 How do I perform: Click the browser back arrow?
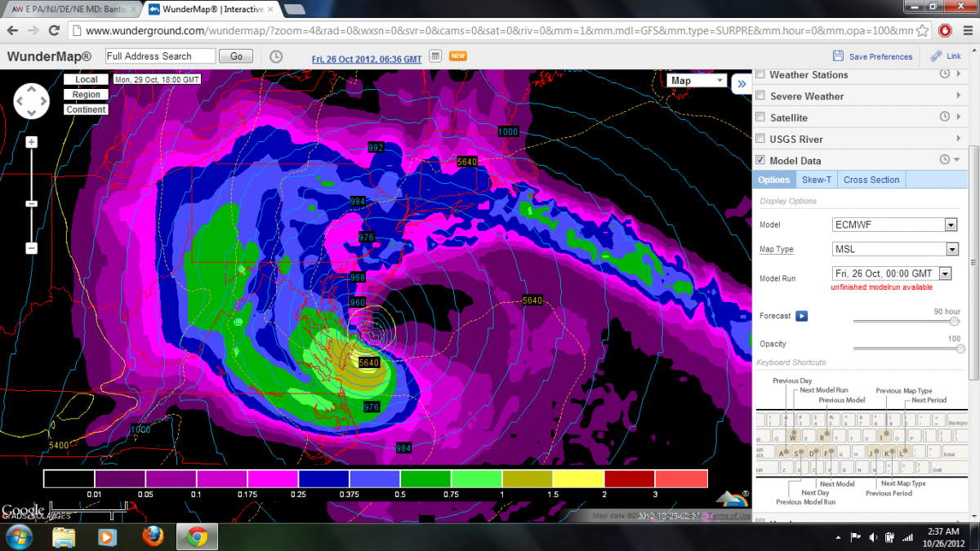tap(11, 30)
